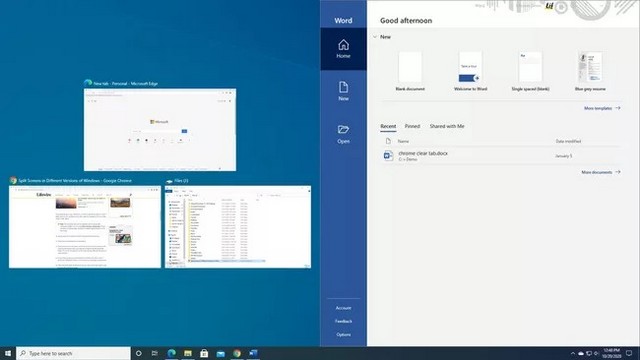640x360 pixels.
Task: Open Options in Word's sidebar
Action: click(x=343, y=335)
